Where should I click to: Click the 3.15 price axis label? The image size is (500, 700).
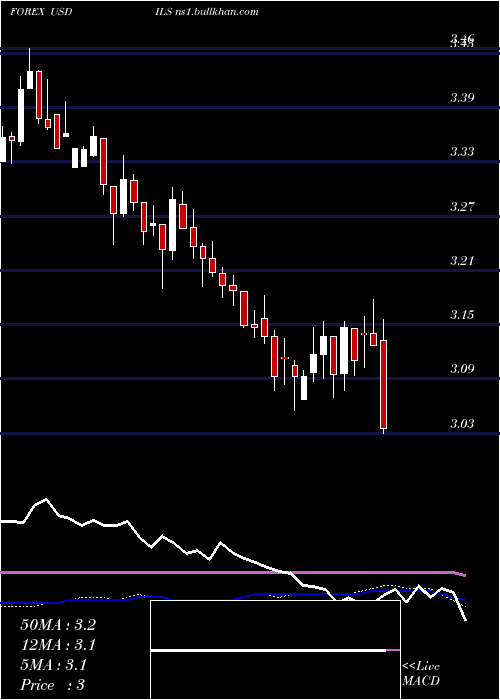(x=462, y=315)
